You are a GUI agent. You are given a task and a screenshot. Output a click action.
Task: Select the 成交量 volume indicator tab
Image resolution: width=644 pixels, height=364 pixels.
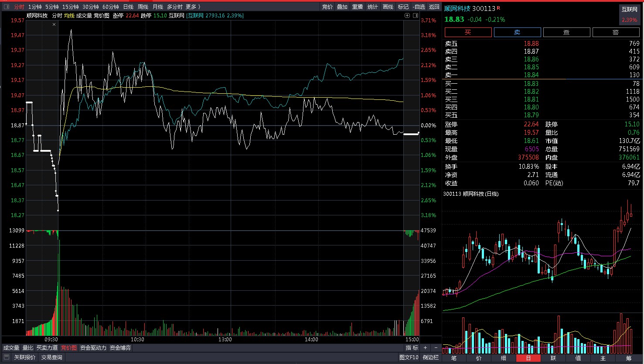coord(11,348)
